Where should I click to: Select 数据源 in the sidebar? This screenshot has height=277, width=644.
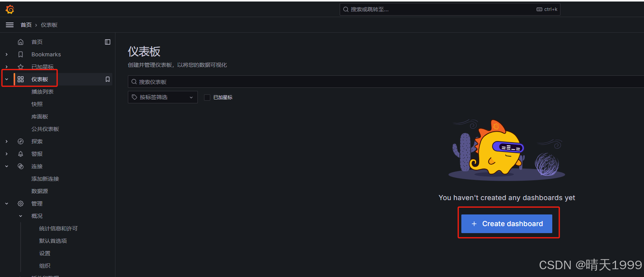(40, 191)
